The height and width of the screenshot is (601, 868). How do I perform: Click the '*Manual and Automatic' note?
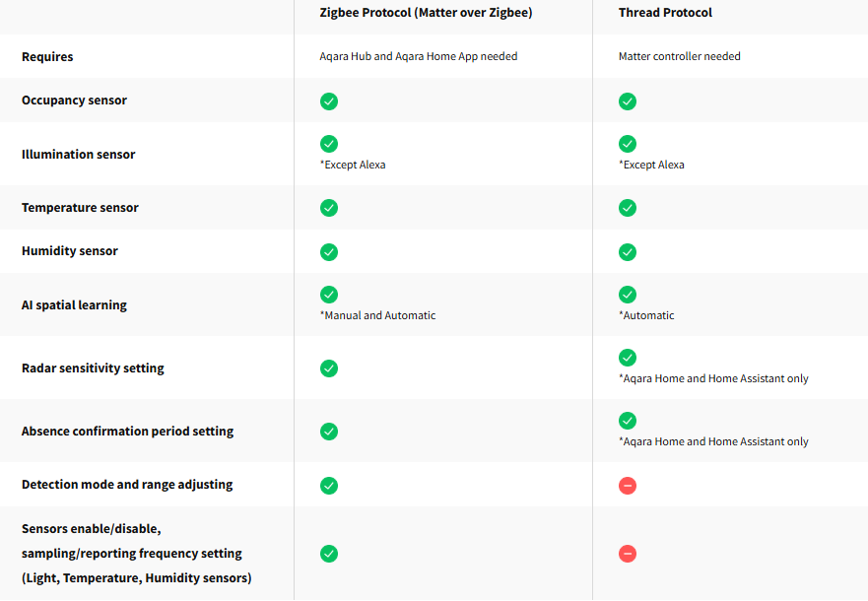[x=377, y=315]
